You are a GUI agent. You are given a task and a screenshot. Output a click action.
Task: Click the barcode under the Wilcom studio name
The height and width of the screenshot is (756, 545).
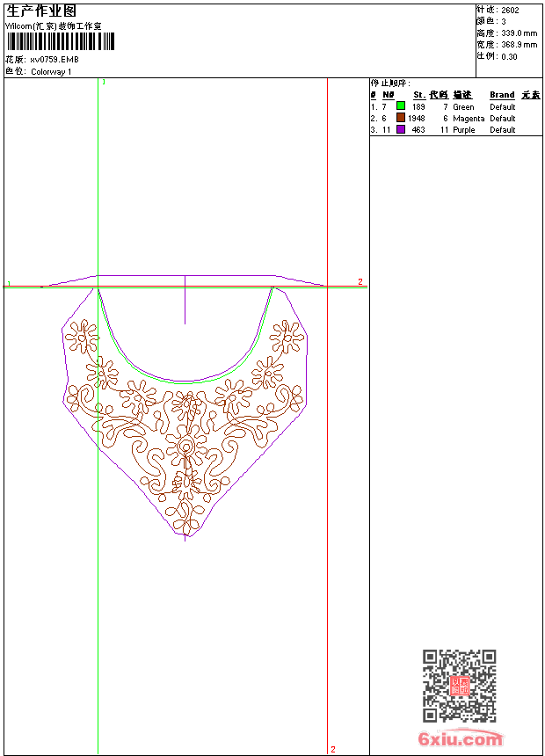[61, 41]
